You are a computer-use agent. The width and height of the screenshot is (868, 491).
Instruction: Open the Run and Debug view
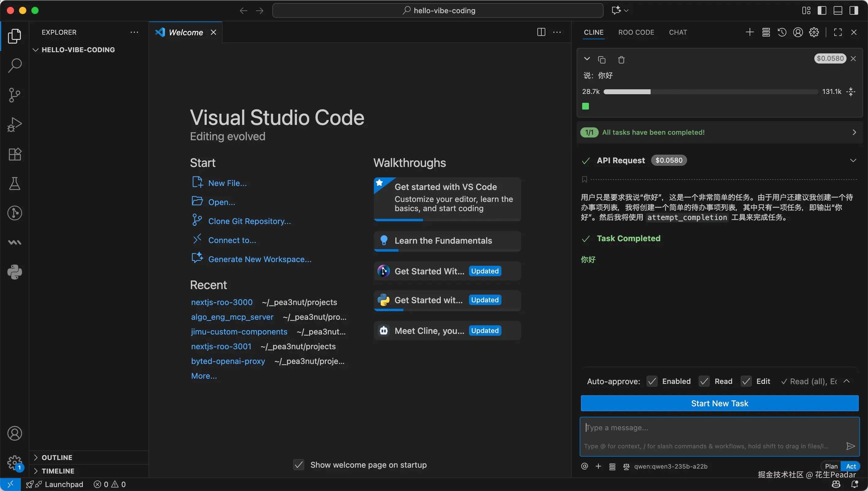14,124
